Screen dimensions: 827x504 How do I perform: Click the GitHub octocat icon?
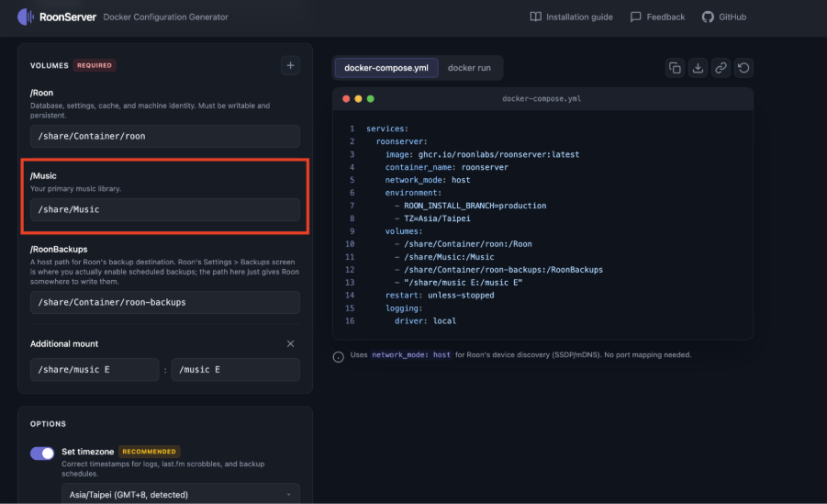click(x=708, y=17)
